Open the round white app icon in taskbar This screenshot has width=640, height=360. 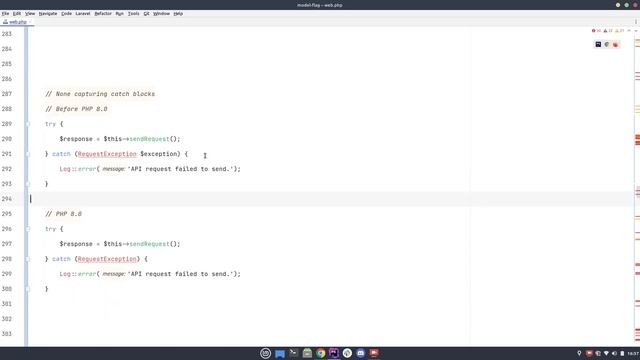[347, 353]
